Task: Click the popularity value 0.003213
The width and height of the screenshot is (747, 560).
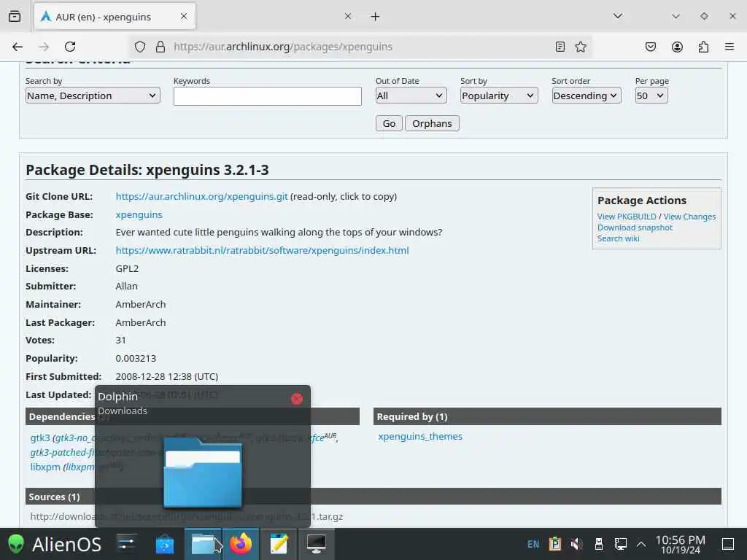Action: pyautogui.click(x=136, y=358)
